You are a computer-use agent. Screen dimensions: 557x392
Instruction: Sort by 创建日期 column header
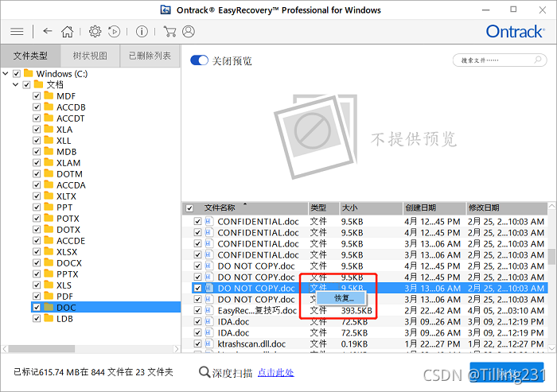(434, 208)
